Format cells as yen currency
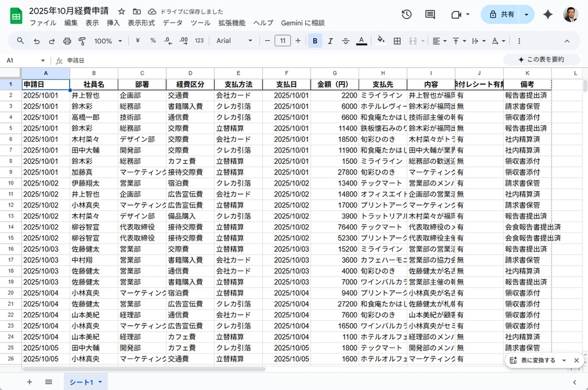 [138, 41]
